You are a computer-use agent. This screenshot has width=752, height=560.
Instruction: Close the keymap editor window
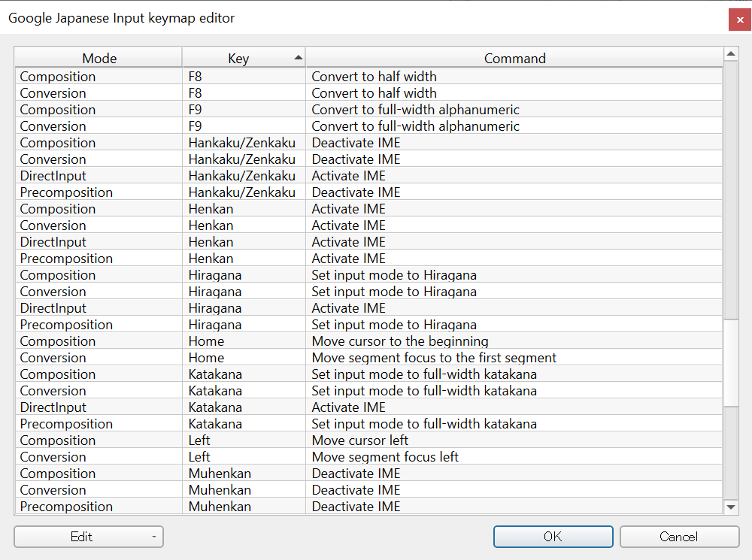point(739,20)
